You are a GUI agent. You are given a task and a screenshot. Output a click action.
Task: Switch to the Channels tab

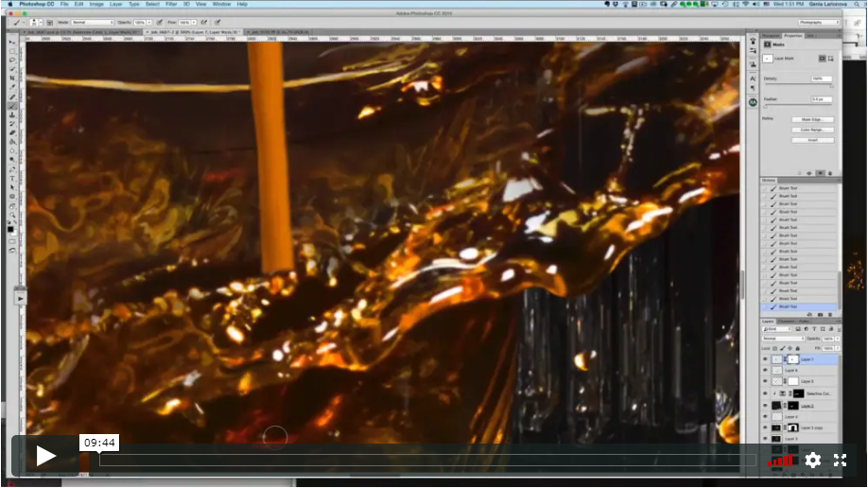[x=786, y=322]
